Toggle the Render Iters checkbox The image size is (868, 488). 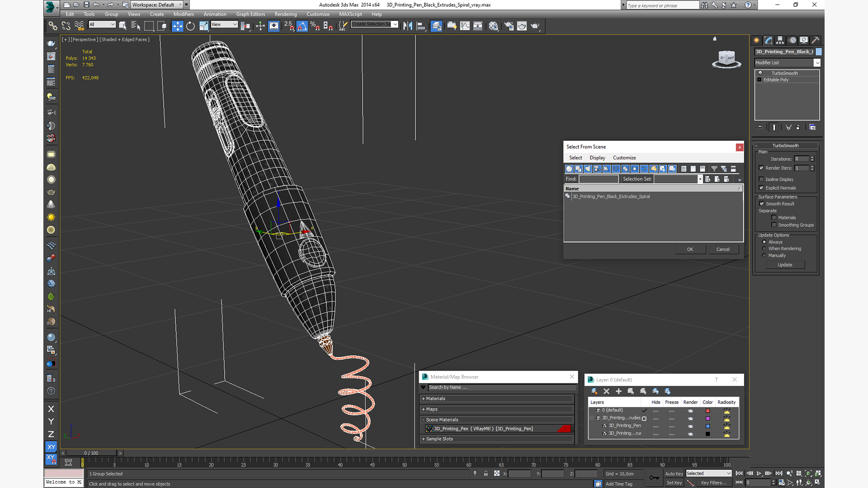pyautogui.click(x=762, y=168)
